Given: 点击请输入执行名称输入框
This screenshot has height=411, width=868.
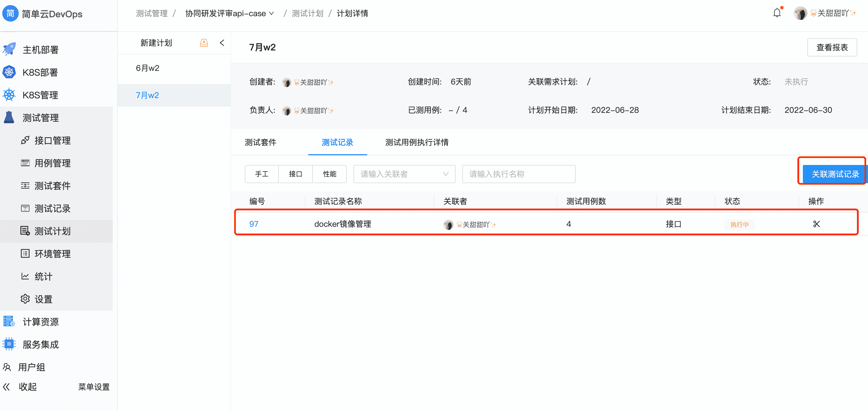Looking at the screenshot, I should [x=518, y=174].
